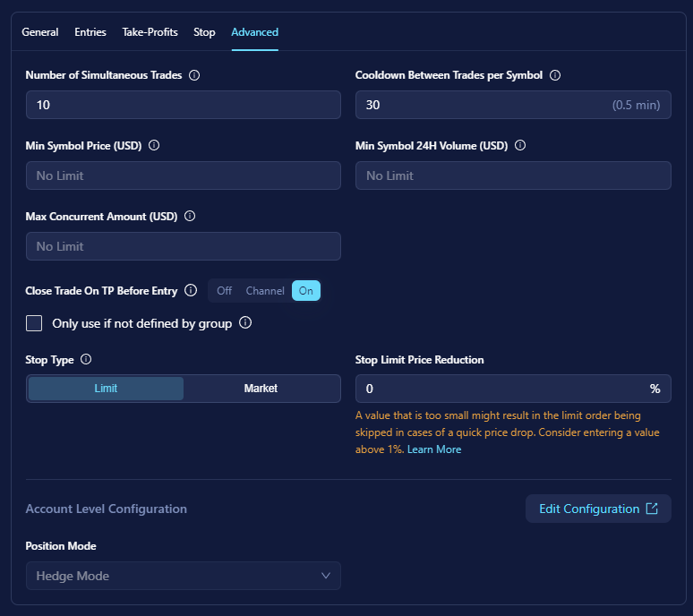Switch to the General tab
The width and height of the screenshot is (693, 616).
40,32
